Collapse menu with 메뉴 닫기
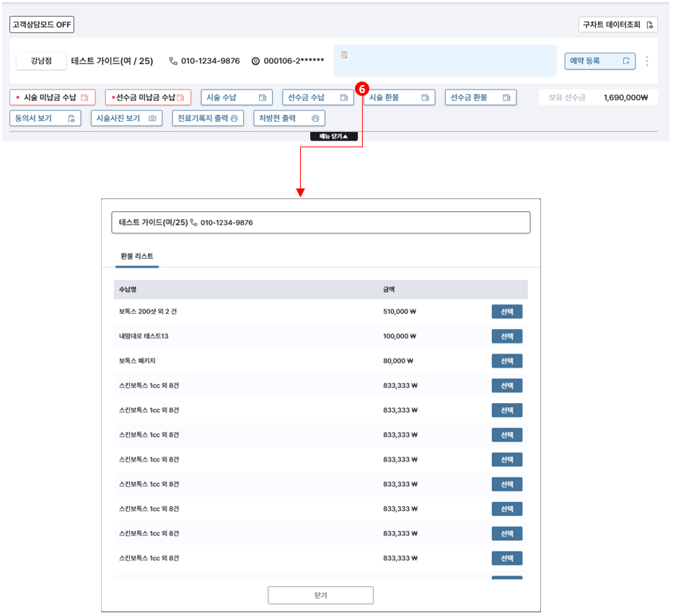 click(x=333, y=136)
